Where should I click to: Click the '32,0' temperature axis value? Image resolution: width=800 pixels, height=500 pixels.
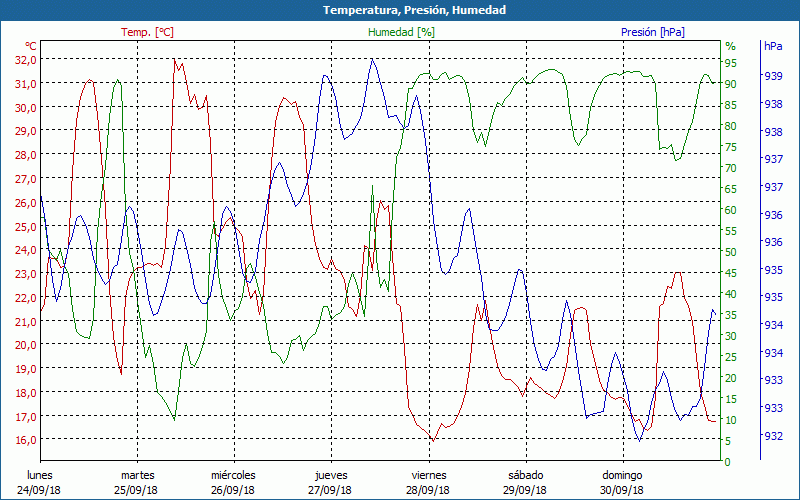[x=26, y=59]
